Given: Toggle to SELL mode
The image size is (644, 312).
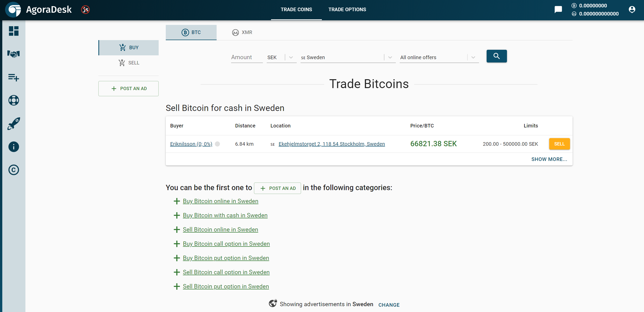Looking at the screenshot, I should tap(129, 62).
